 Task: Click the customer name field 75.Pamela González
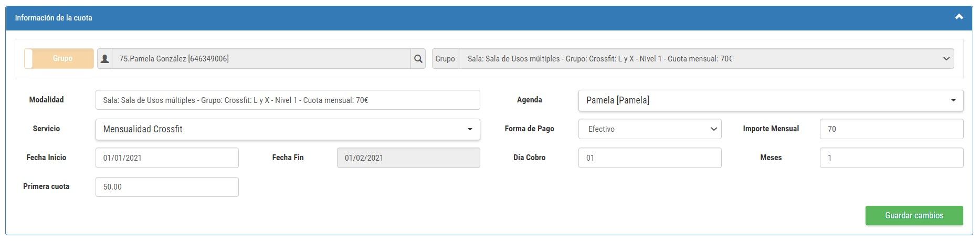tap(261, 59)
